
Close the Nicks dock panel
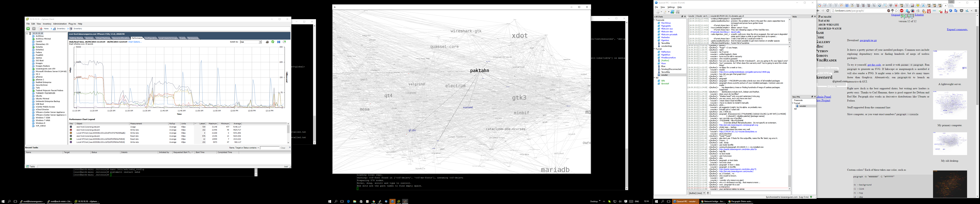pos(815,17)
